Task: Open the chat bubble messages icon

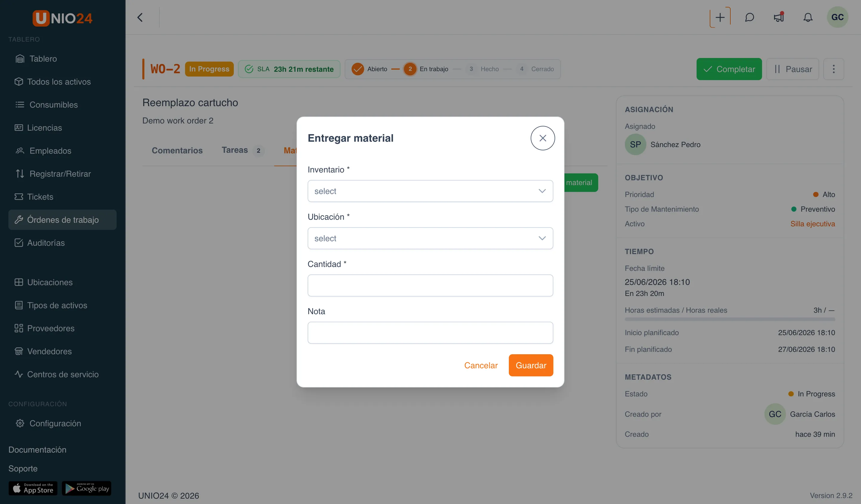Action: tap(749, 17)
